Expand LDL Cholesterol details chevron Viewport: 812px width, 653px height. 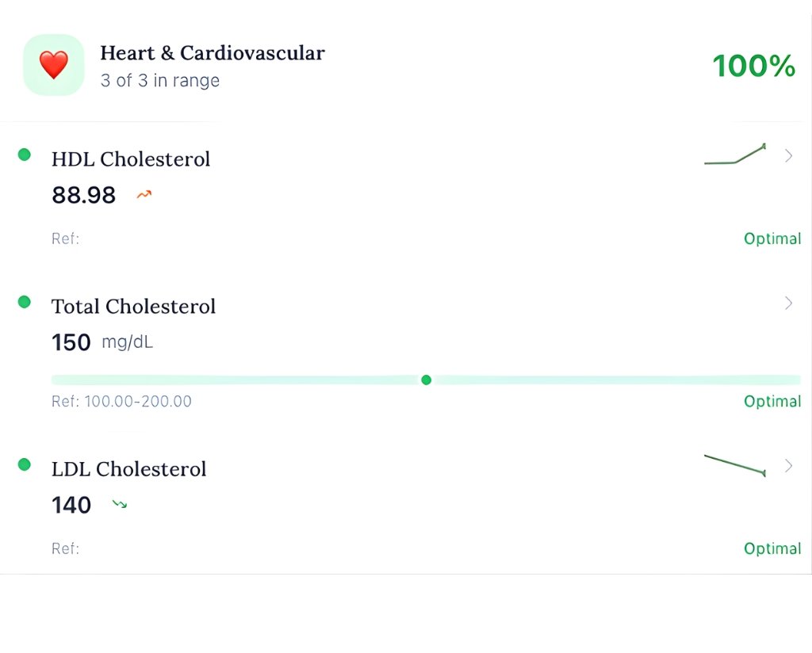[x=788, y=466]
